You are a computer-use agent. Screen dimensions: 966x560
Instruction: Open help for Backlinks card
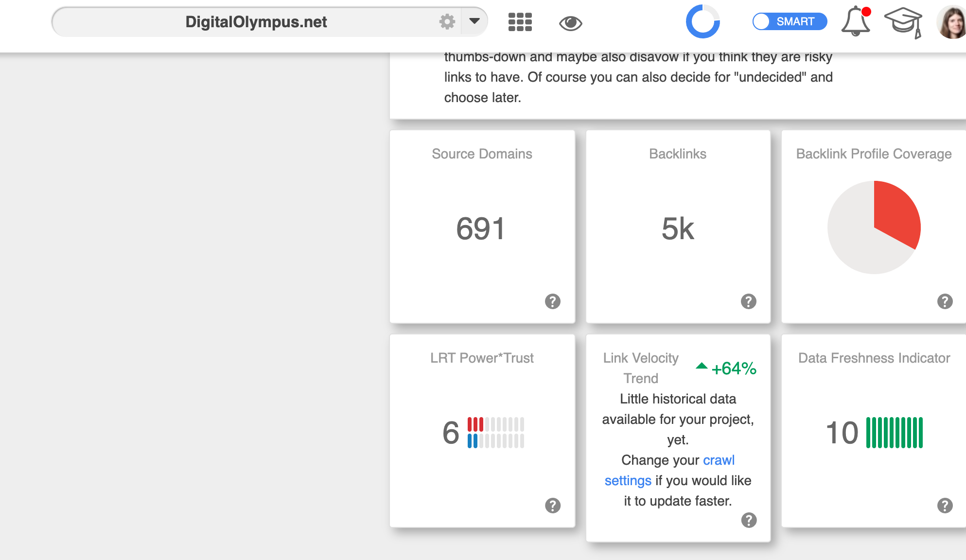[x=748, y=301]
